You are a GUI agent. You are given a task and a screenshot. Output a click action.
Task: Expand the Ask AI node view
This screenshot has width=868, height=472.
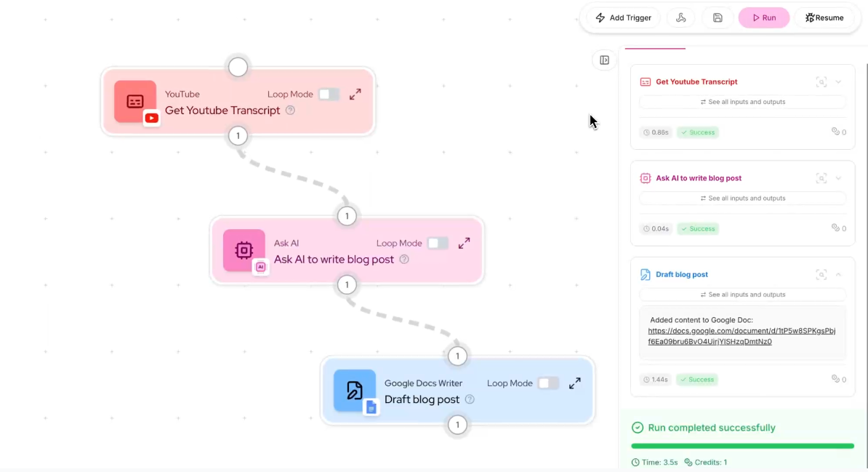pyautogui.click(x=464, y=244)
